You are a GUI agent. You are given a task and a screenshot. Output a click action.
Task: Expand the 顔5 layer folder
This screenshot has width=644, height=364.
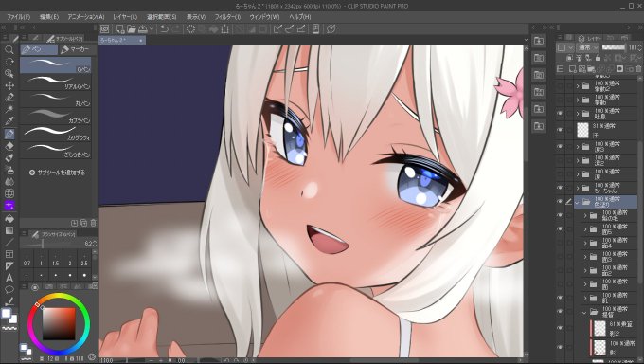point(585,229)
